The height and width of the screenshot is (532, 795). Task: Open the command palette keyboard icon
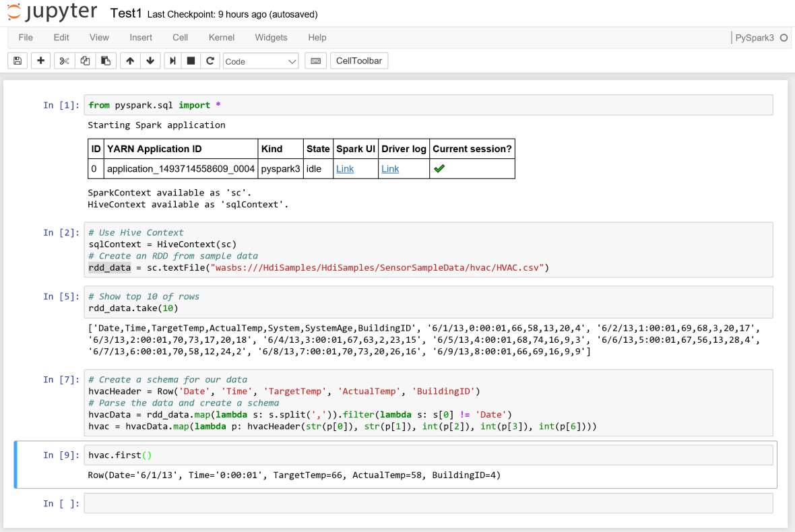coord(315,61)
